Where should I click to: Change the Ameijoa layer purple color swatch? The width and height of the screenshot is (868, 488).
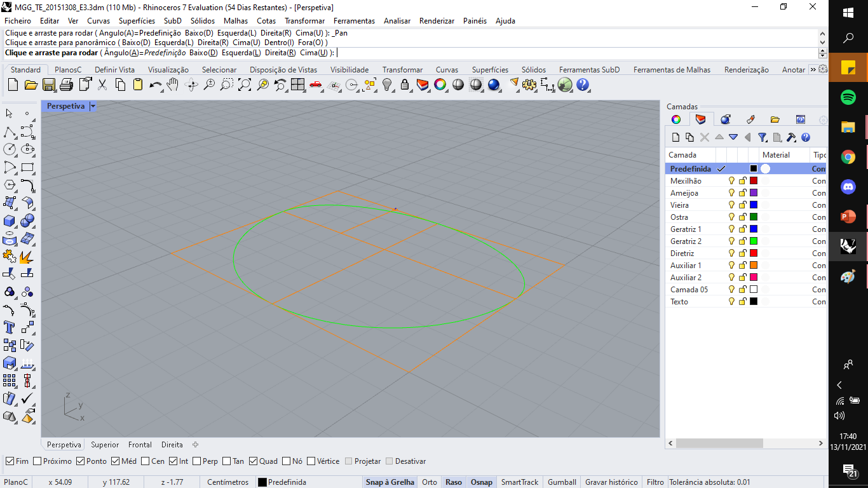point(754,193)
